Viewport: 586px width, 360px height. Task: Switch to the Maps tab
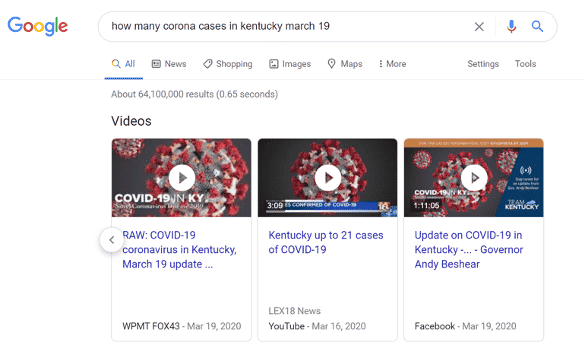tap(345, 64)
